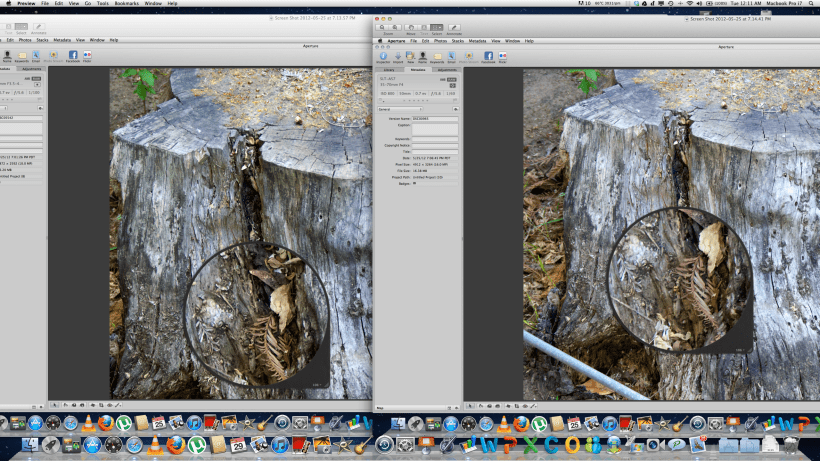Image resolution: width=820 pixels, height=461 pixels.
Task: Click the Version Name input field
Action: [x=435, y=118]
